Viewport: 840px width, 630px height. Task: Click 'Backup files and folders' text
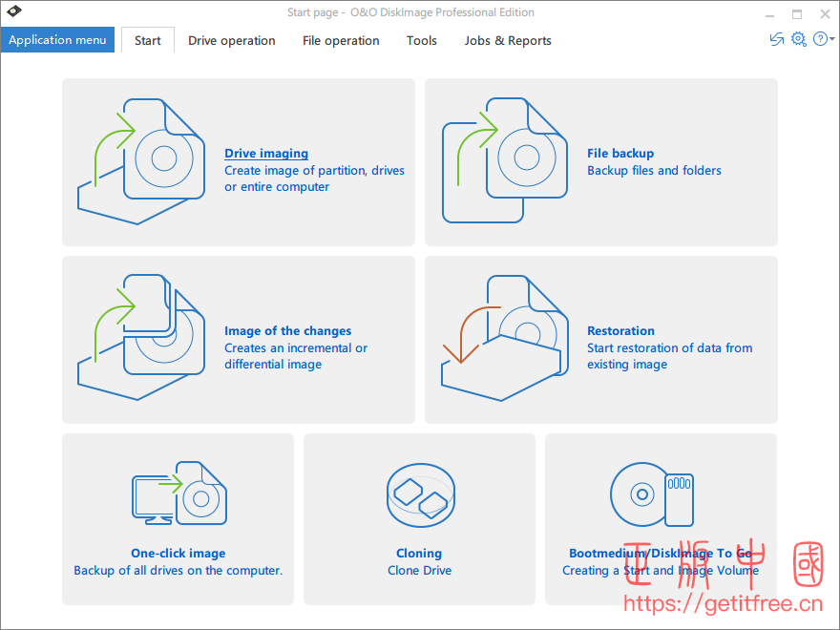pos(654,170)
